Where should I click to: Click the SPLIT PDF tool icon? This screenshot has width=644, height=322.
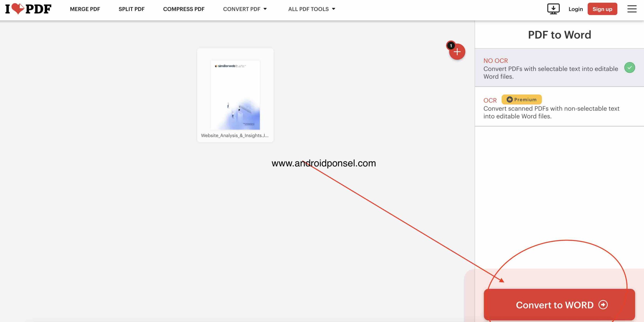(x=132, y=9)
